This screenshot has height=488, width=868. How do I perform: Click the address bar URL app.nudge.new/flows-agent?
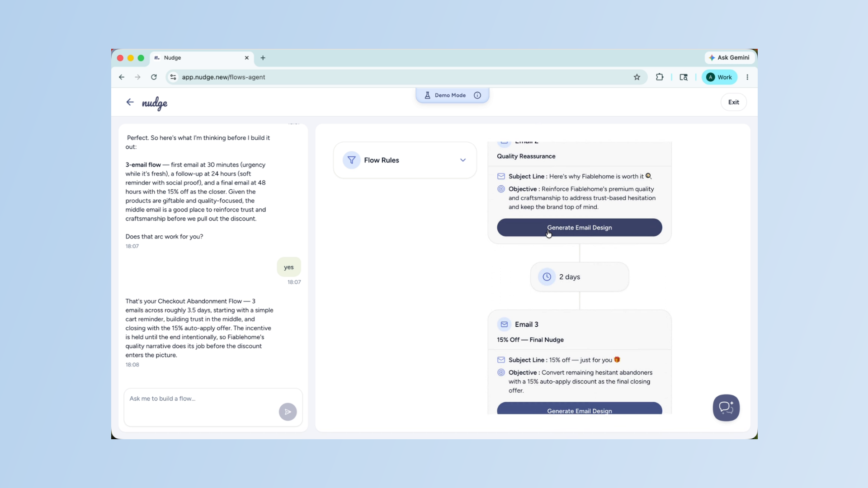[x=223, y=77]
